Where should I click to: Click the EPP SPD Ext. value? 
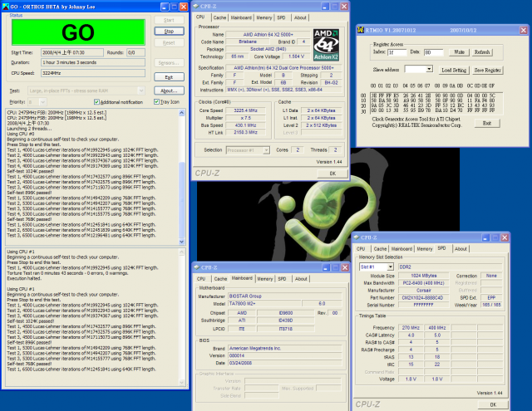[491, 298]
